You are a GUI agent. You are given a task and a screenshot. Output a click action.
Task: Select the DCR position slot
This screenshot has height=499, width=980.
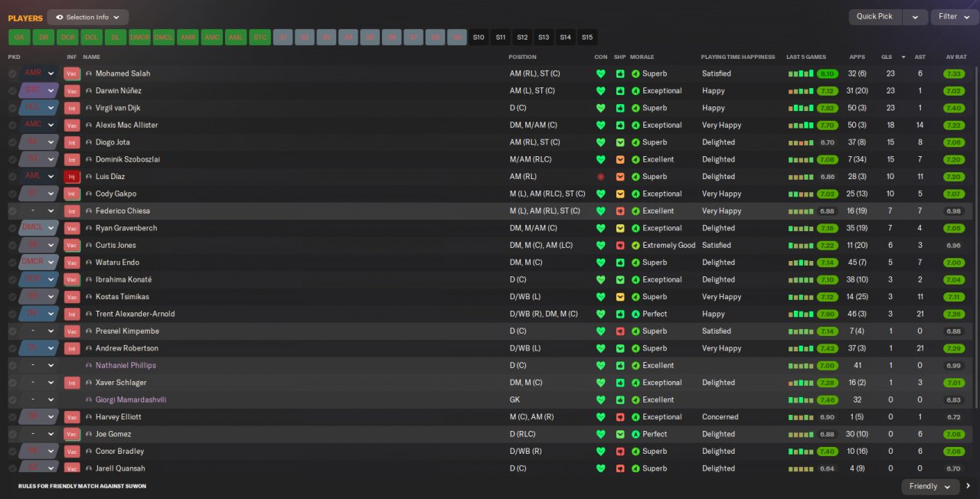point(67,37)
